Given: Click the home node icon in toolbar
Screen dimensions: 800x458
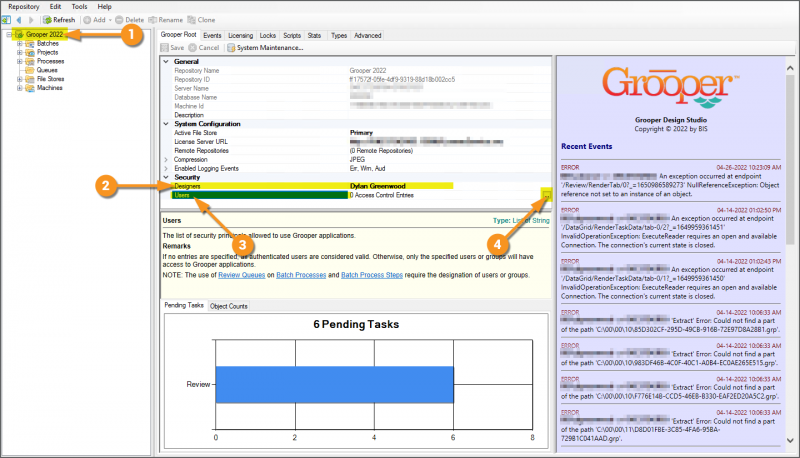Looking at the screenshot, I should coord(6,20).
